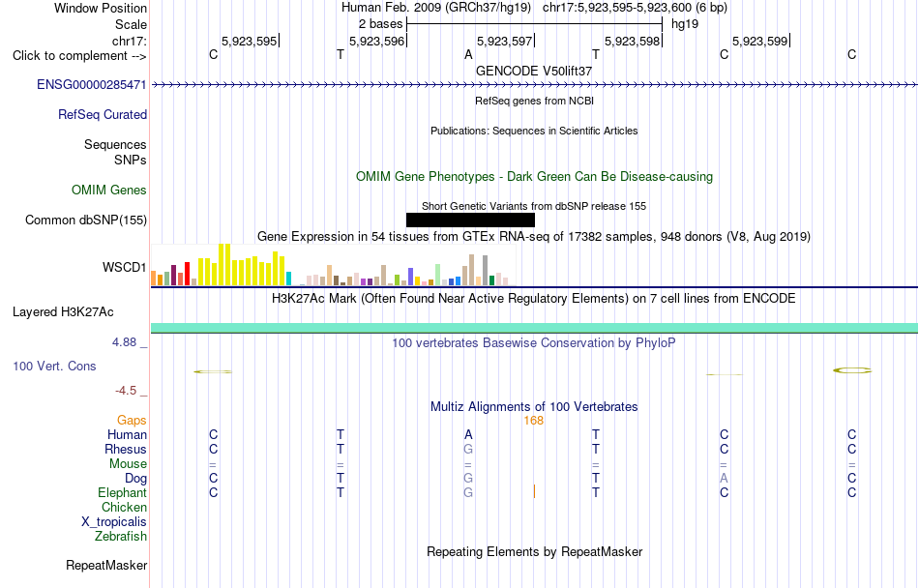Image resolution: width=919 pixels, height=588 pixels.
Task: Click the orange 168 gap count
Action: [534, 421]
